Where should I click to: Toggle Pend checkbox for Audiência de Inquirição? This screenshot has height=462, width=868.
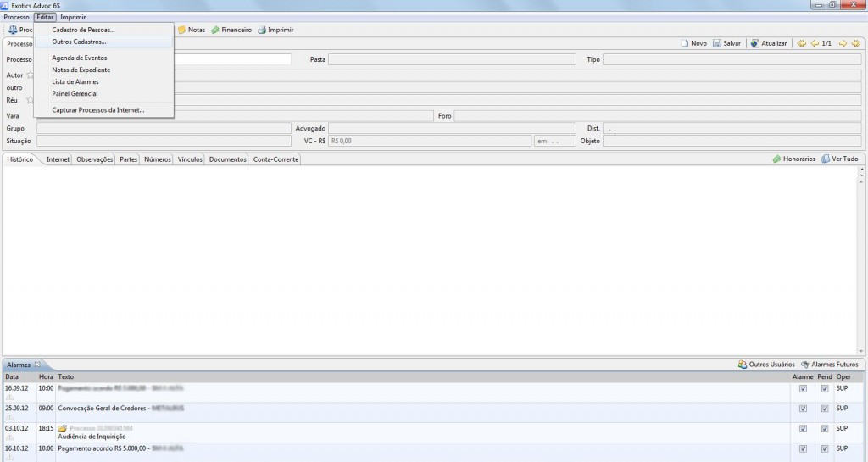[x=824, y=429]
